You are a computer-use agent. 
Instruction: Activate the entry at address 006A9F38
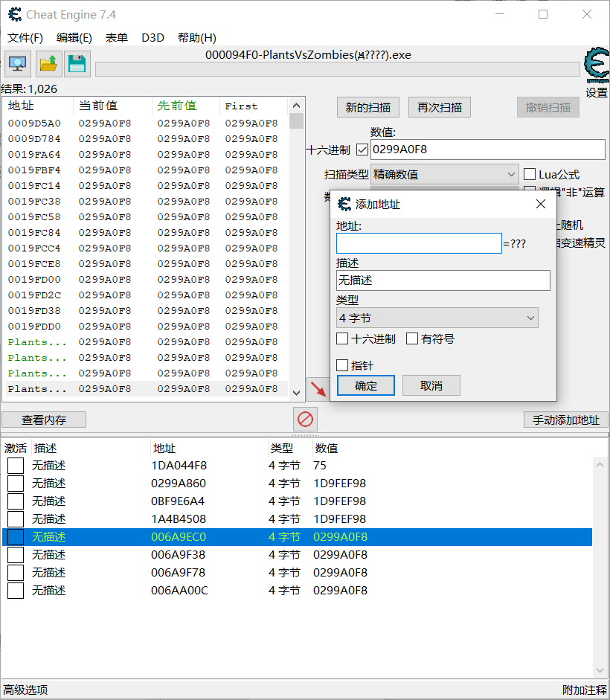tap(16, 555)
